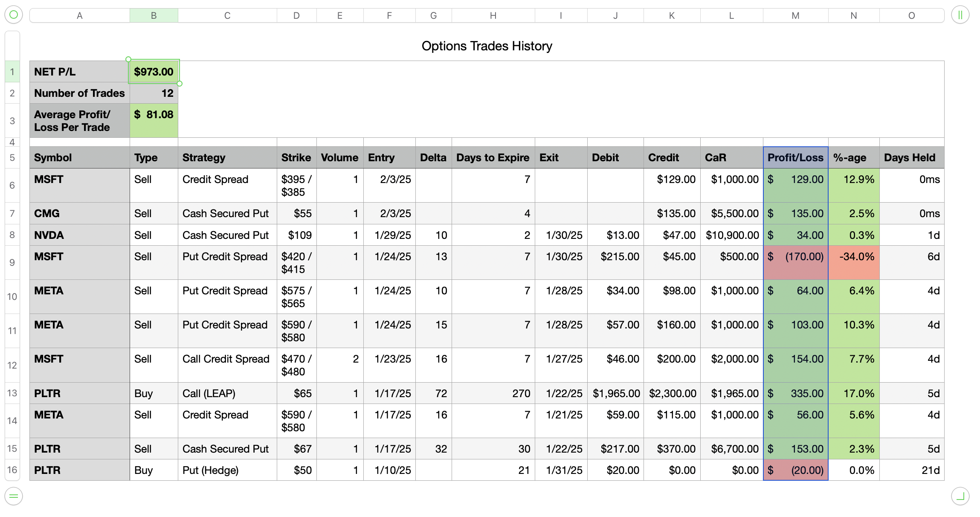Select column G header
Image resolution: width=980 pixels, height=517 pixels.
click(434, 16)
